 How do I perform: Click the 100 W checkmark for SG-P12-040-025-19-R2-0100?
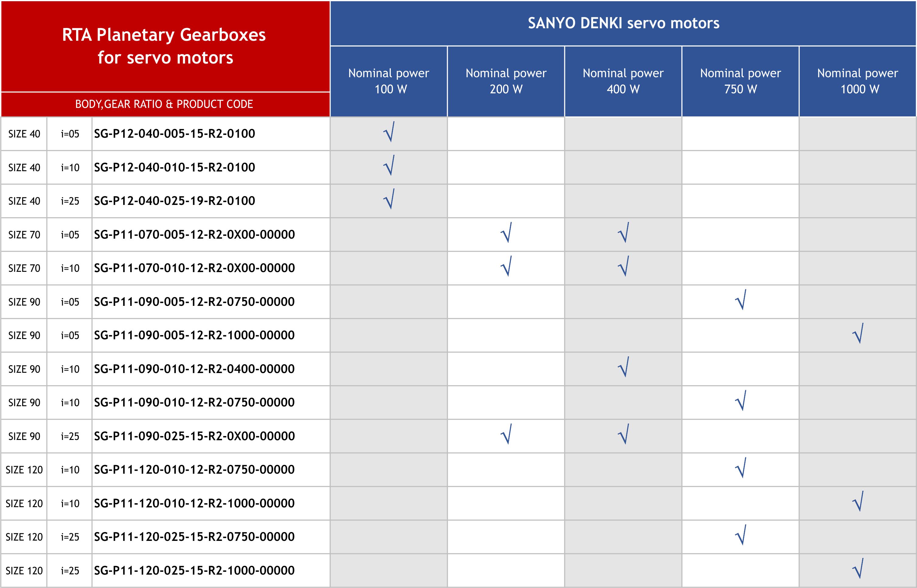click(x=389, y=199)
